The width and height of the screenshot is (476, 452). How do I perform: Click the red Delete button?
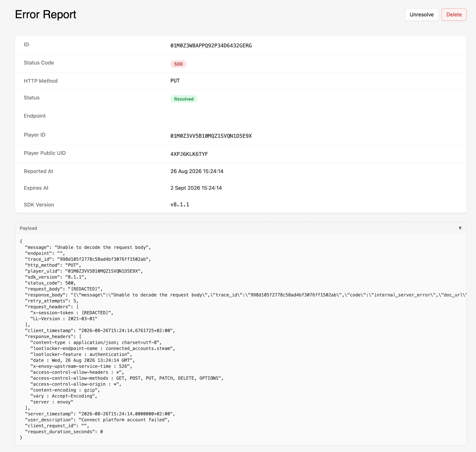(x=454, y=15)
